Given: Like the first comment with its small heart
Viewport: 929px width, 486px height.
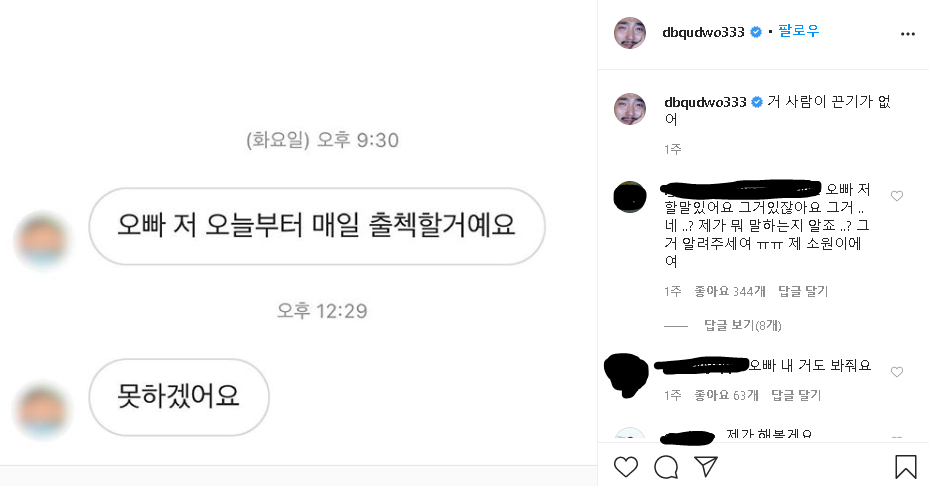Looking at the screenshot, I should click(897, 196).
